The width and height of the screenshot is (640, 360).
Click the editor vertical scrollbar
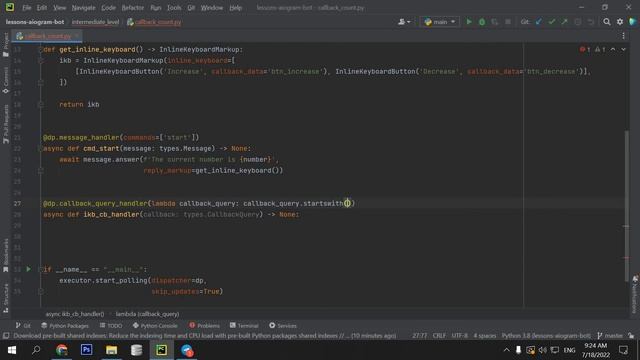627,206
